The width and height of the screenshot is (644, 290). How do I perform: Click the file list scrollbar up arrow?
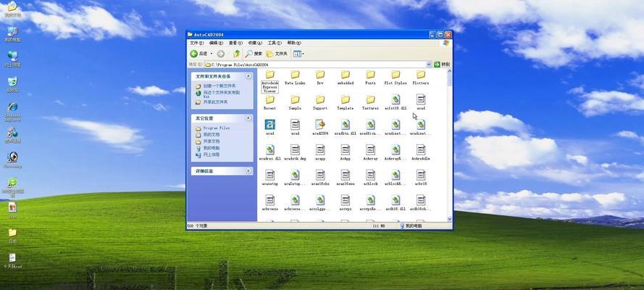449,72
